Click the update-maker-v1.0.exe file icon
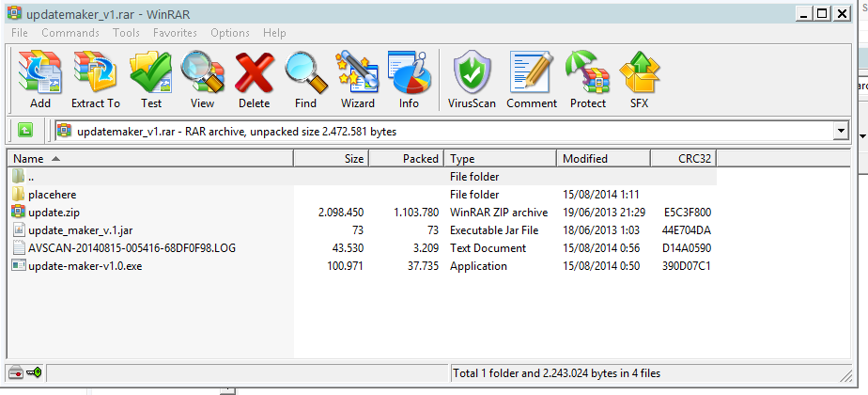The width and height of the screenshot is (868, 395). click(x=18, y=266)
